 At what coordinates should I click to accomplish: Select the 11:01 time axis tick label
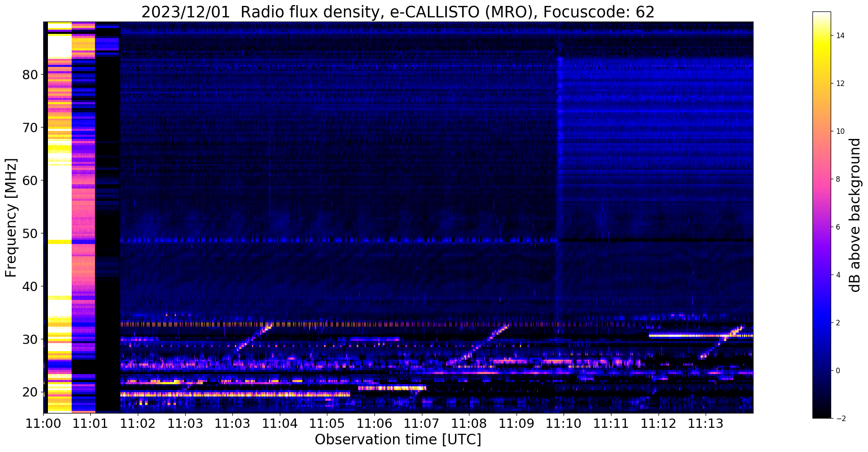(90, 424)
